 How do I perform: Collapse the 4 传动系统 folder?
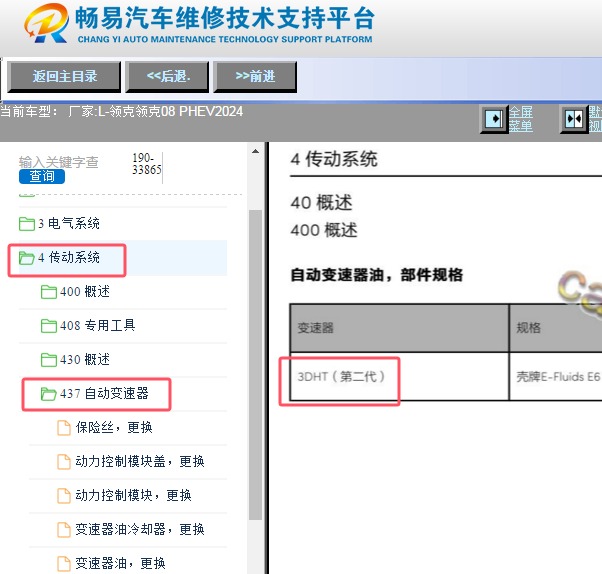(x=69, y=258)
